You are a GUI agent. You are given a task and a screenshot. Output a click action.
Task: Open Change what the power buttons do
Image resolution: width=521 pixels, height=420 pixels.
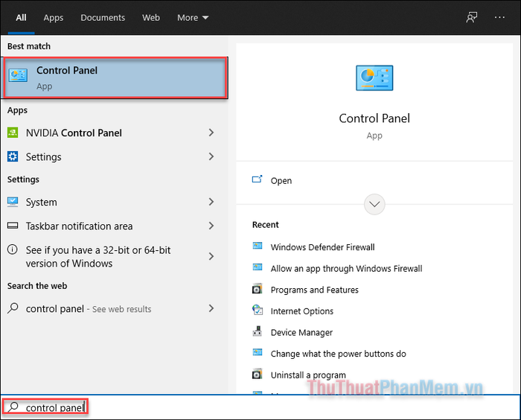[x=338, y=354]
